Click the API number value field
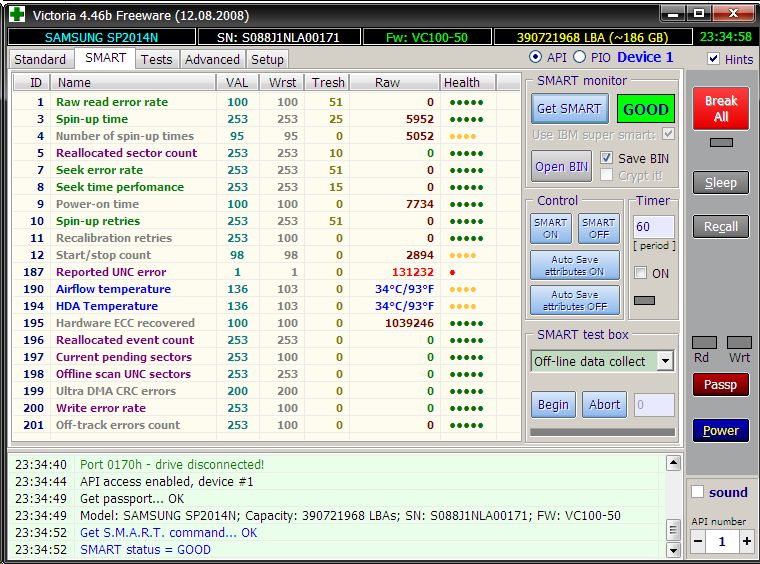760x564 pixels. [722, 541]
